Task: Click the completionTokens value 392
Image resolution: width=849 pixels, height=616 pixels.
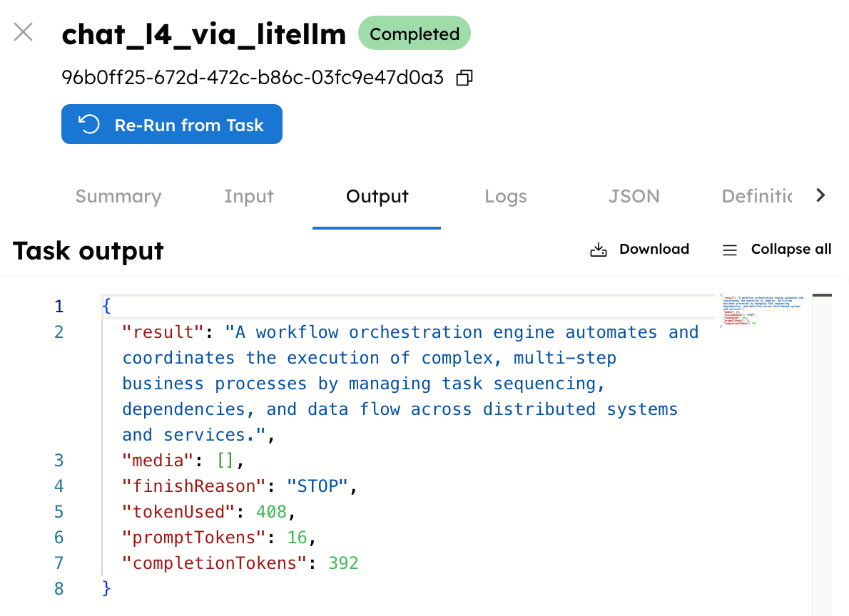Action: click(343, 563)
